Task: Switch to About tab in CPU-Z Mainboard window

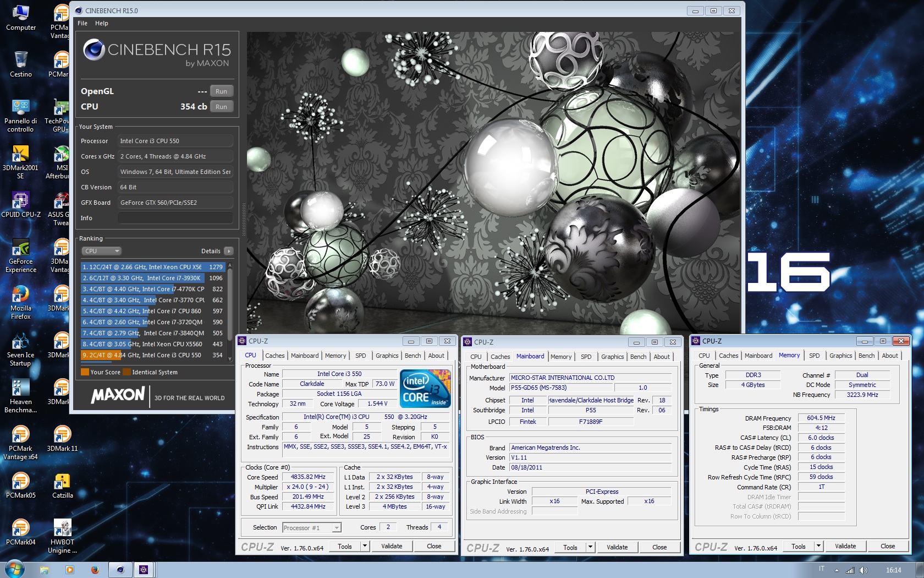Action: (662, 357)
